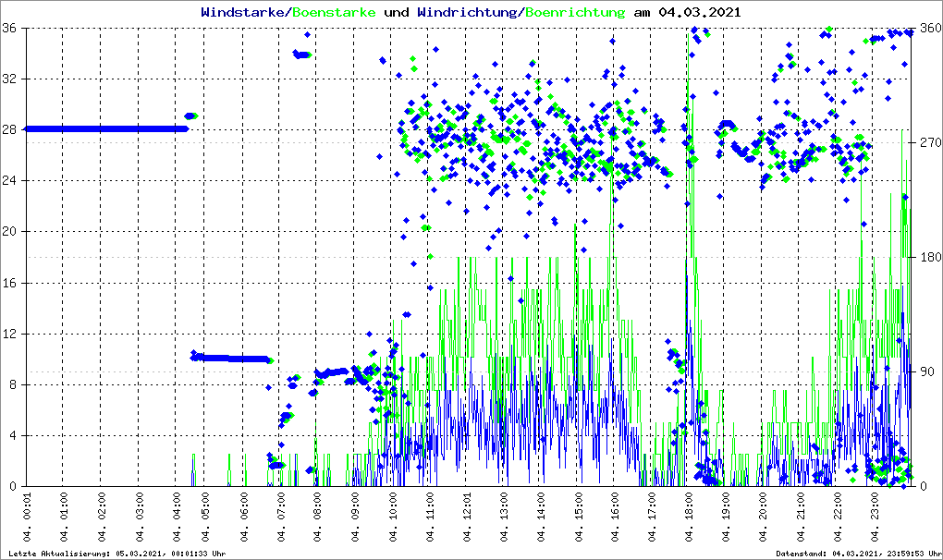Click the '28' value on left axis

10,129
